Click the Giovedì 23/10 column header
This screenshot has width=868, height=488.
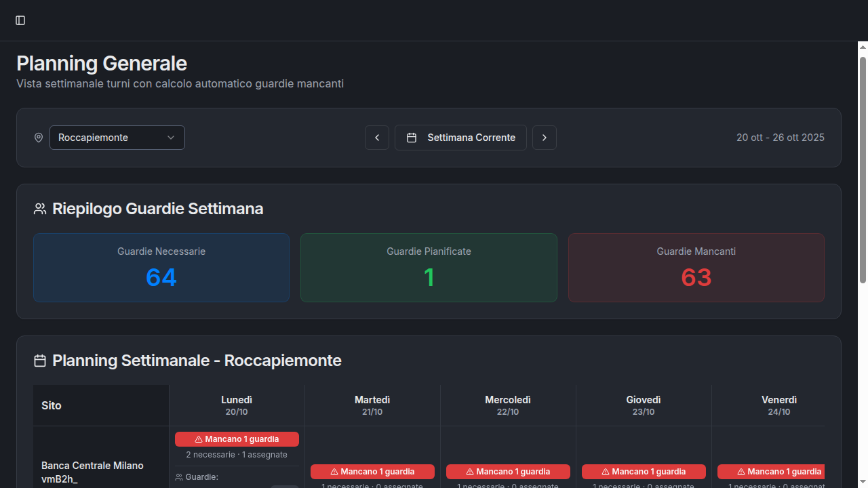pos(644,405)
